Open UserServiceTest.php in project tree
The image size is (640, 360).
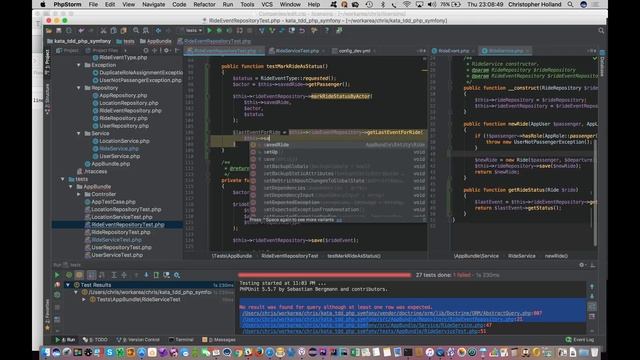(117, 255)
